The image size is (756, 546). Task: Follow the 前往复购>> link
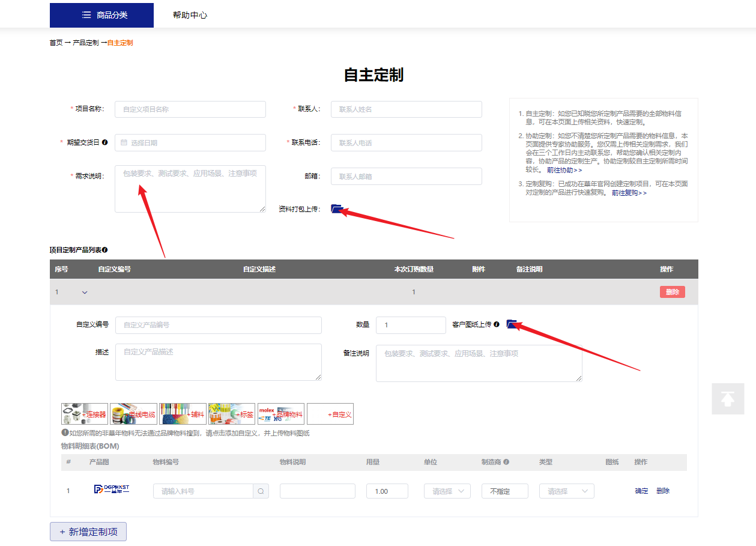coord(629,193)
